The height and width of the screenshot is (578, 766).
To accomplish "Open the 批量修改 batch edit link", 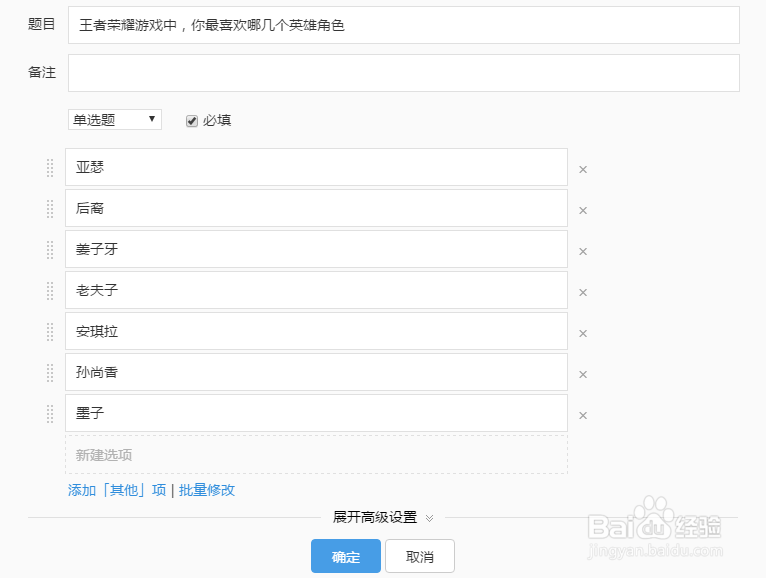I will [x=207, y=490].
